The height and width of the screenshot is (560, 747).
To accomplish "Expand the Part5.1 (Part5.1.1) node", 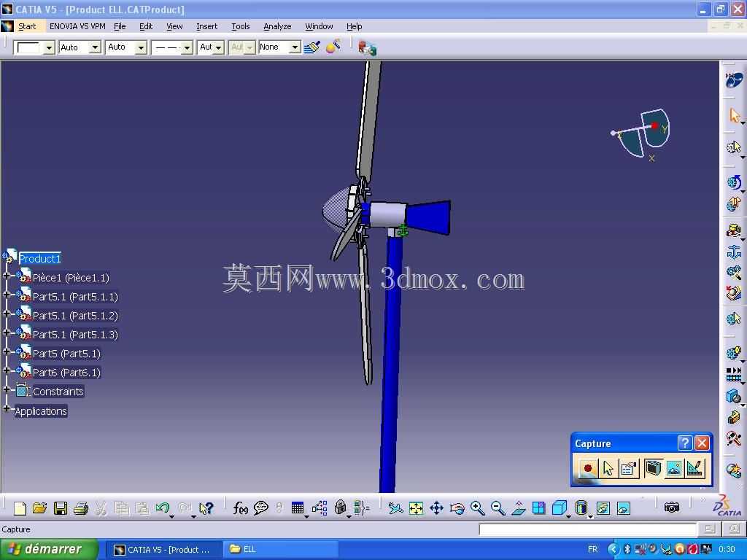I will (6, 295).
